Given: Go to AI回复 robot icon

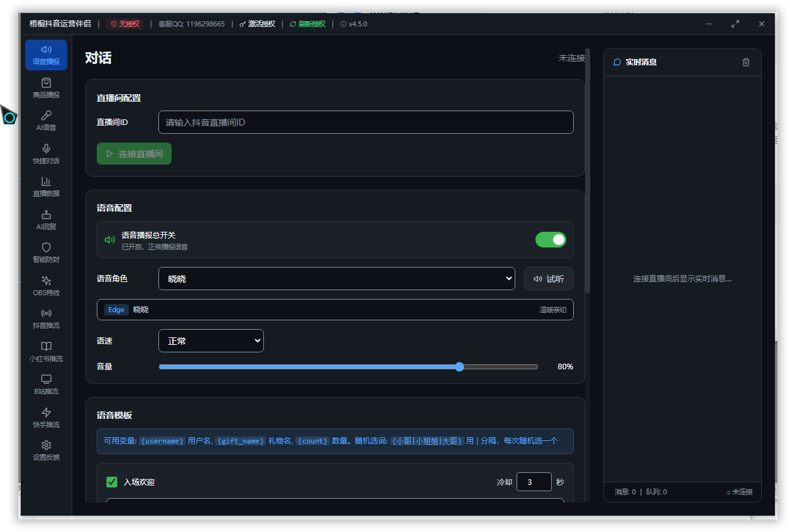Looking at the screenshot, I should click(x=46, y=215).
